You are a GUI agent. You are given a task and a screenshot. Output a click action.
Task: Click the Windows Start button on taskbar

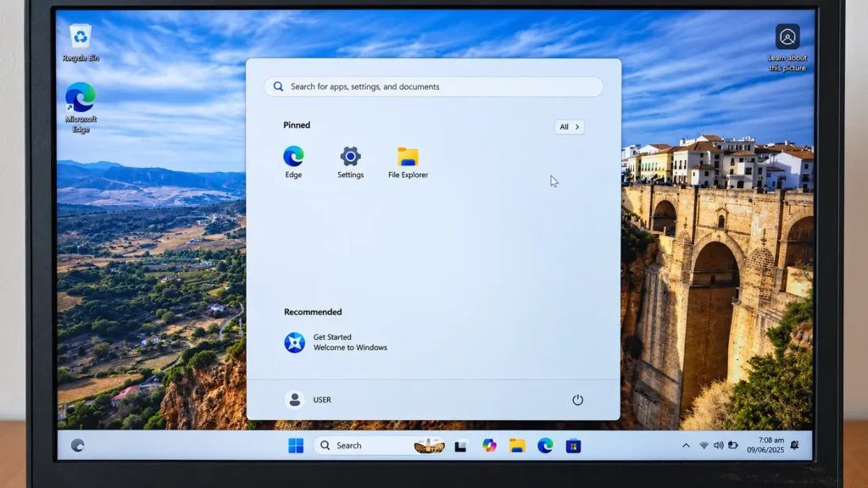coord(296,446)
